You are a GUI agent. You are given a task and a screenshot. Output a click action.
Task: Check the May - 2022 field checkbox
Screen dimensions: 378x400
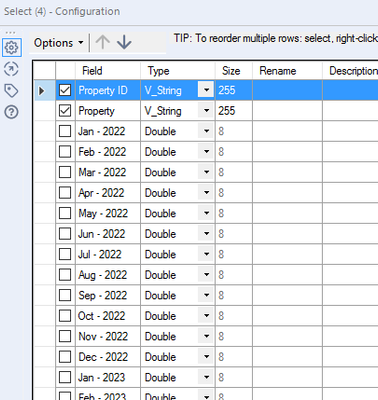pos(65,213)
